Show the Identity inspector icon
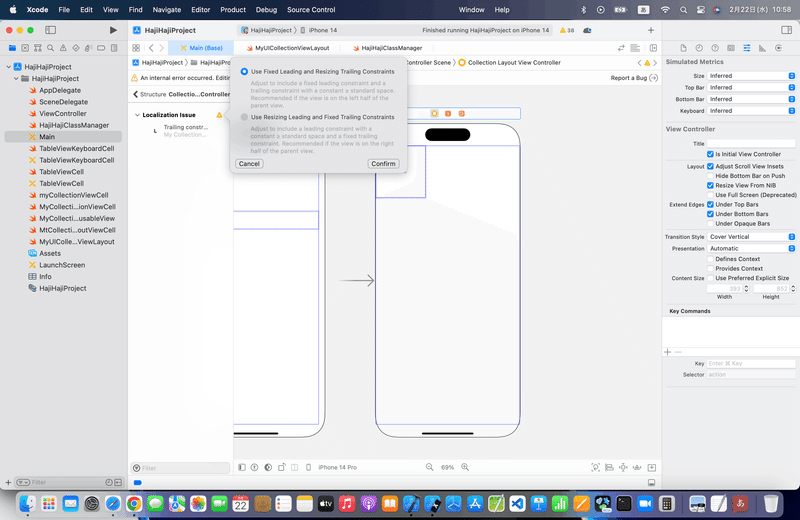Viewport: 800px width, 520px height. point(731,48)
